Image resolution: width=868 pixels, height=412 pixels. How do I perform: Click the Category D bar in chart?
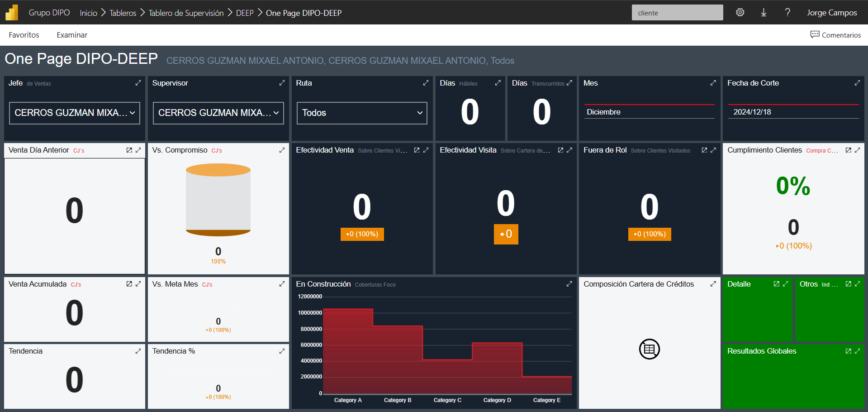[497, 369]
